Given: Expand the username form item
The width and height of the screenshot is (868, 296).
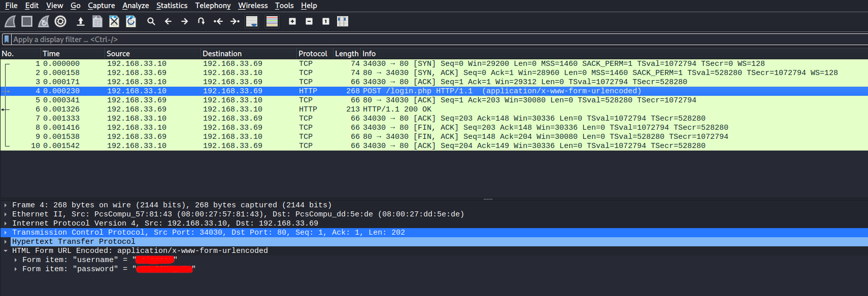Looking at the screenshot, I should [x=16, y=260].
